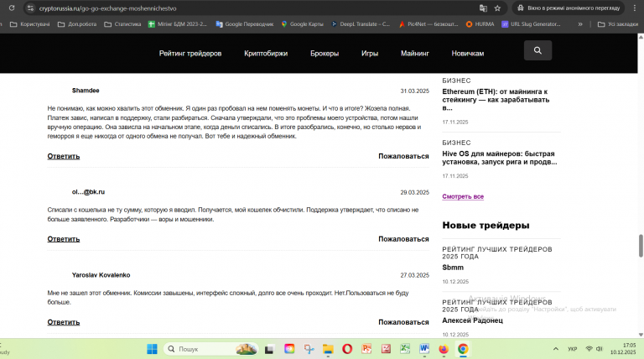644x359 pixels.
Task: Open the Windows Start menu
Action: tap(152, 349)
